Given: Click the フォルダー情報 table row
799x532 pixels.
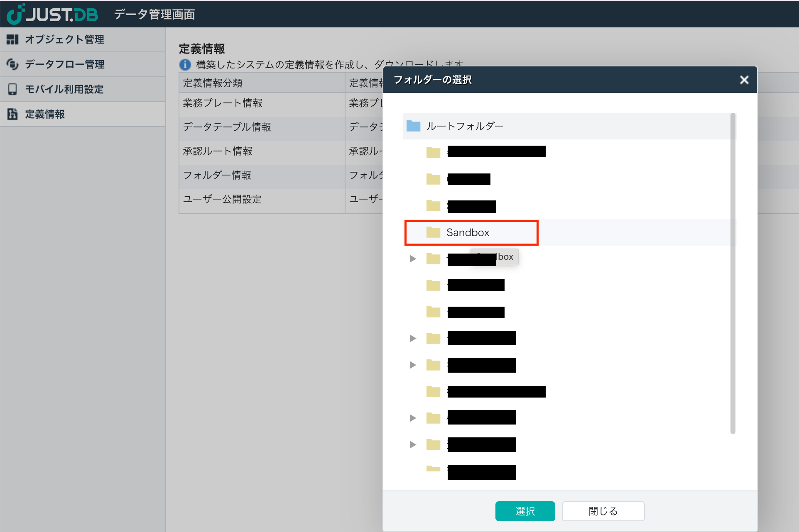Looking at the screenshot, I should tap(217, 176).
